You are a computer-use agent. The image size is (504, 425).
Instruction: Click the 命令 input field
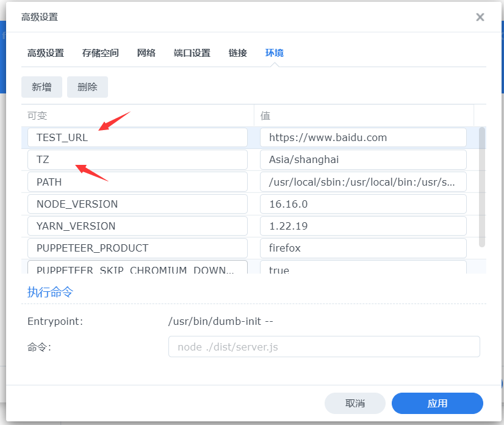point(324,347)
